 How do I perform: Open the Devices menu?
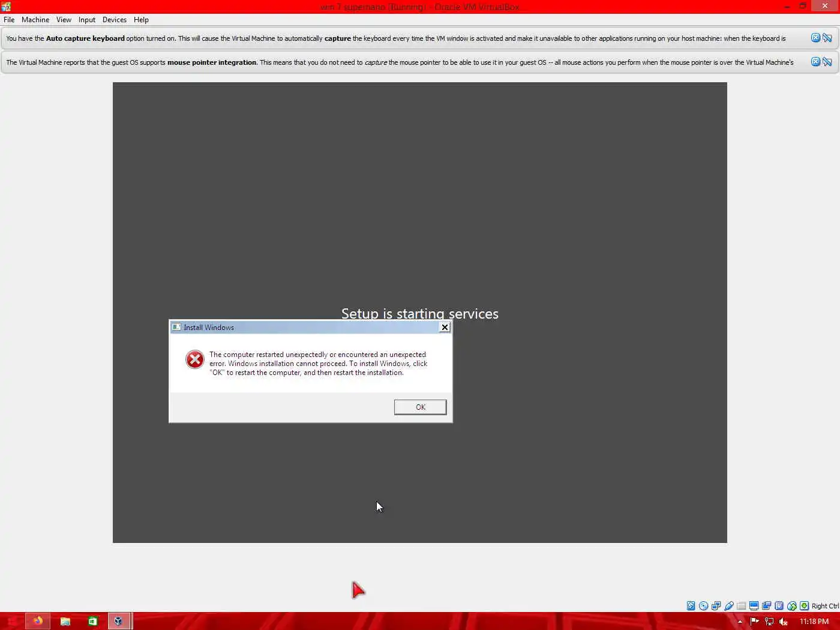(115, 20)
